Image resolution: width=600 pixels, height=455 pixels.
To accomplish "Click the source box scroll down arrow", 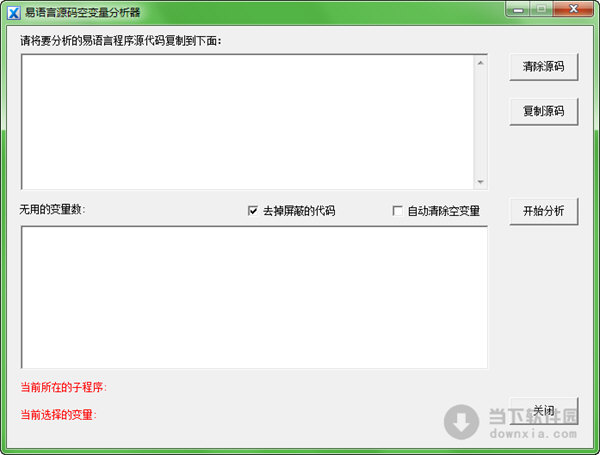I will click(x=481, y=182).
